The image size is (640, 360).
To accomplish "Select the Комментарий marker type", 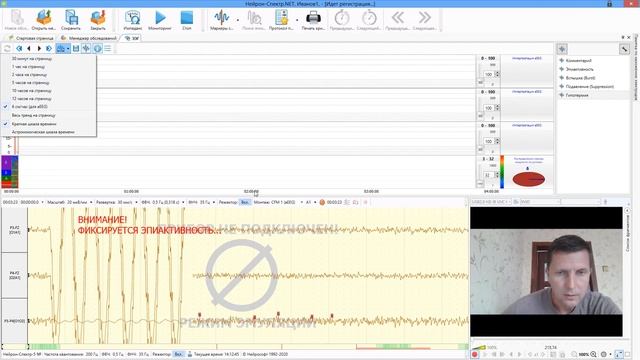I will [x=578, y=60].
